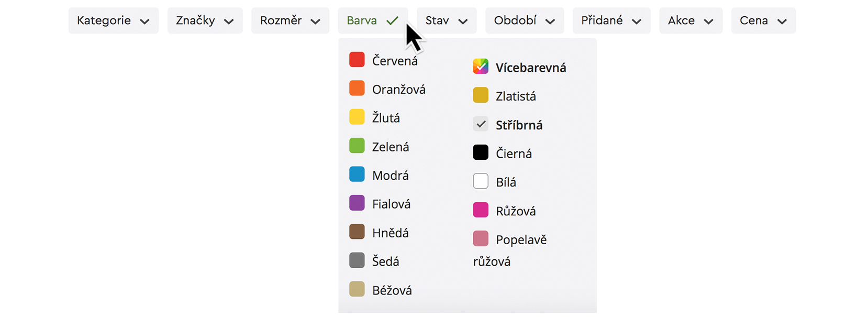
Task: Click the Modrá blue color square
Action: click(x=357, y=174)
